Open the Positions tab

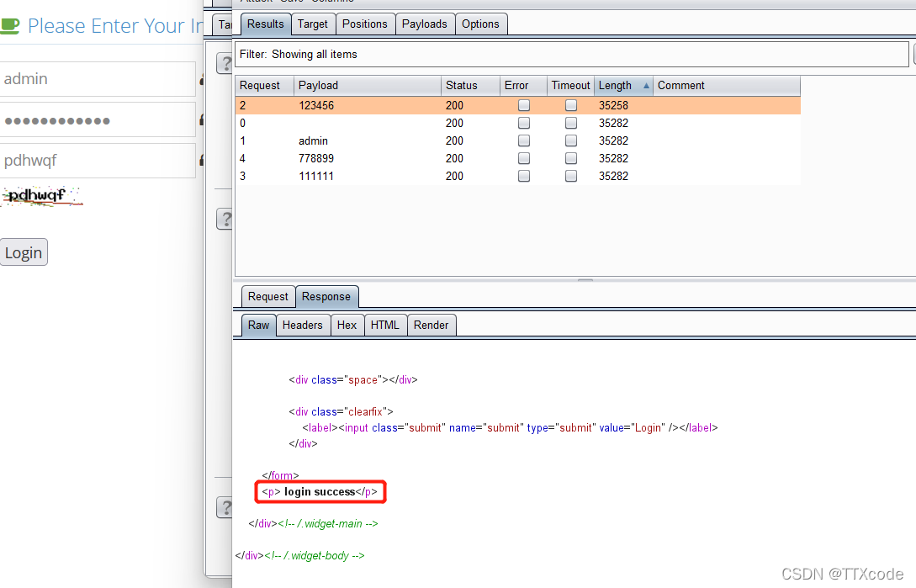[x=364, y=24]
